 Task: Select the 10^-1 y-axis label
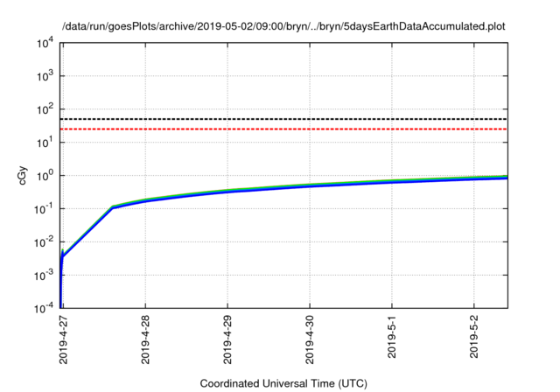point(44,209)
